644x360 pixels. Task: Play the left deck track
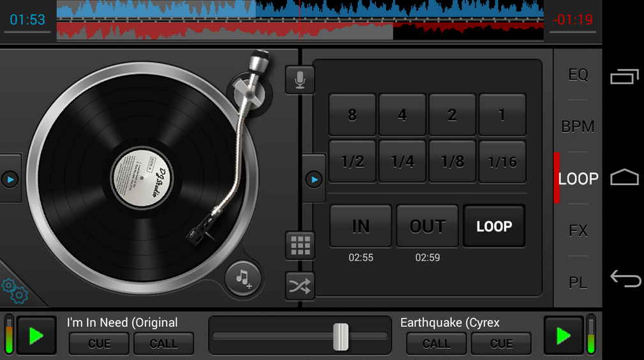click(36, 336)
